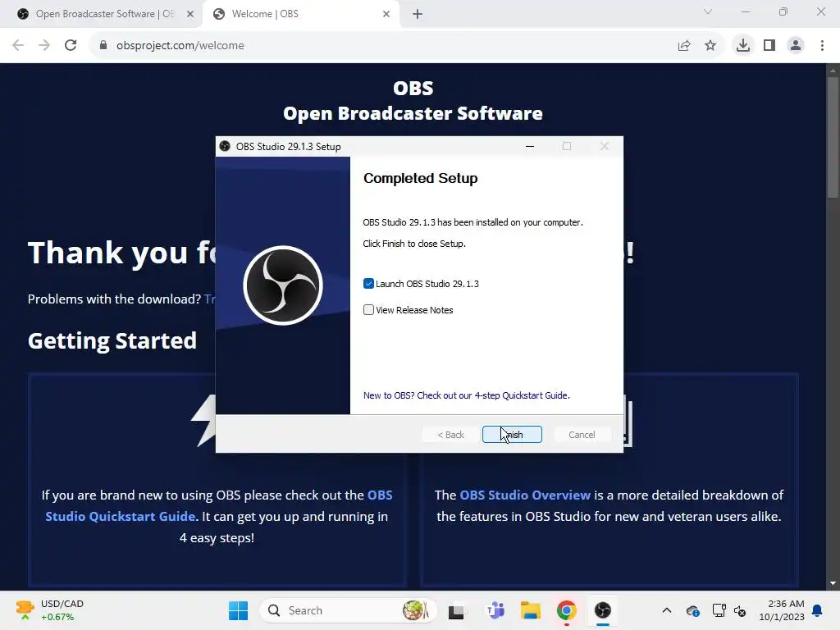Click scrollbar down arrow
This screenshot has width=840, height=630.
(x=833, y=583)
